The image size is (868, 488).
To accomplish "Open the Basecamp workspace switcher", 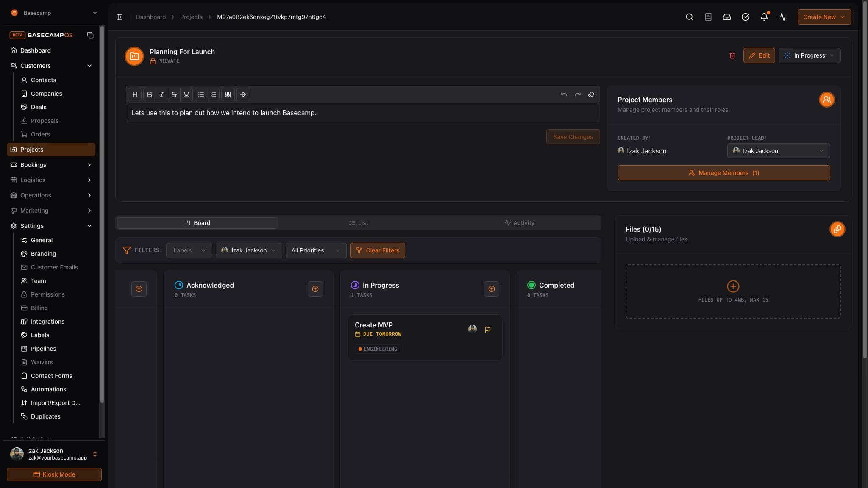I will click(54, 13).
